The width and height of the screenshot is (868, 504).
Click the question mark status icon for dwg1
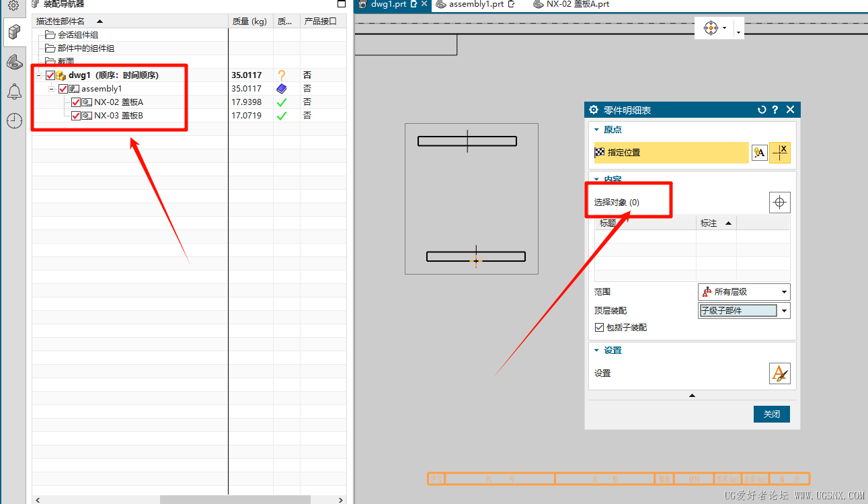tap(282, 75)
